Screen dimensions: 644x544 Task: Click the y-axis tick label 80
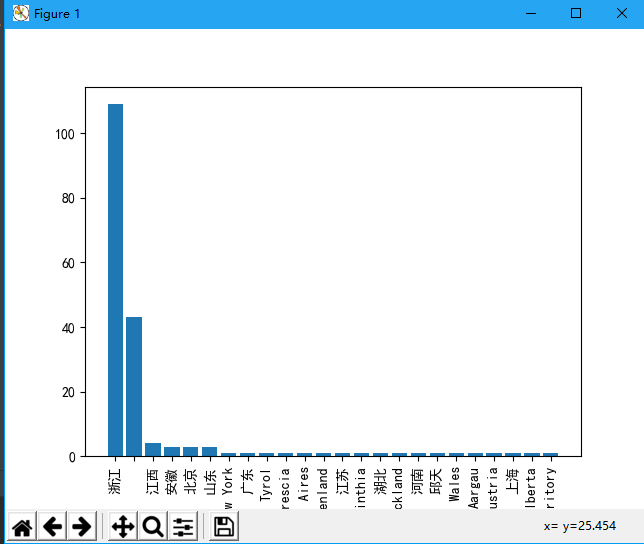coord(68,199)
